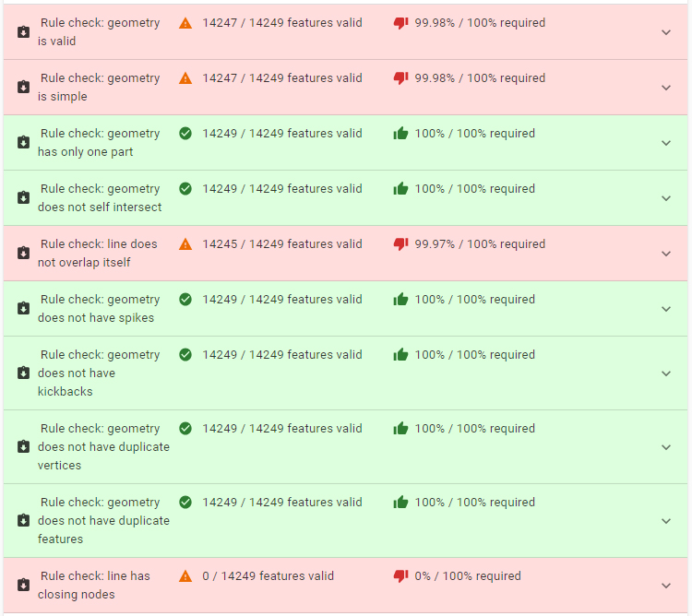Click clipboard icon for 'does not have duplicate features'
This screenshot has height=616, width=692.
point(23,521)
